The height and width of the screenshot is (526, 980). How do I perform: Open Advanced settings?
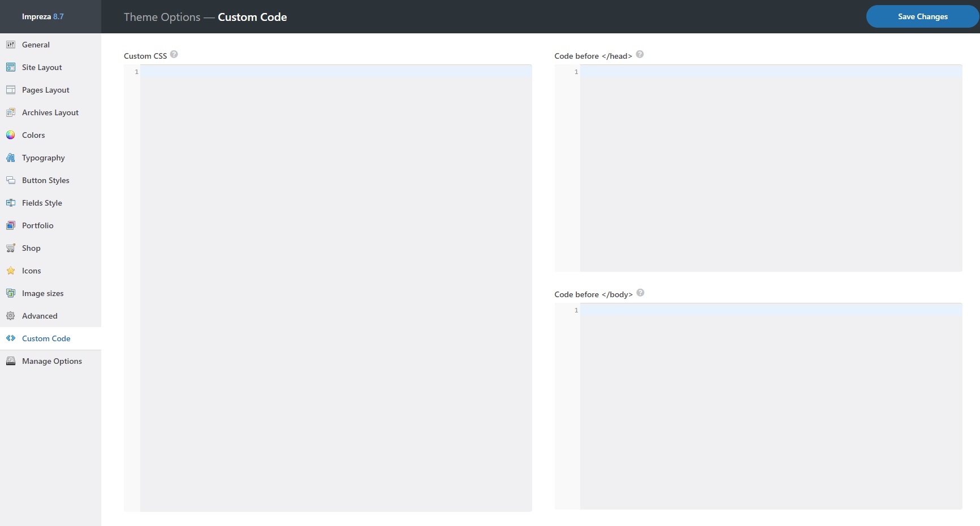pyautogui.click(x=50, y=316)
